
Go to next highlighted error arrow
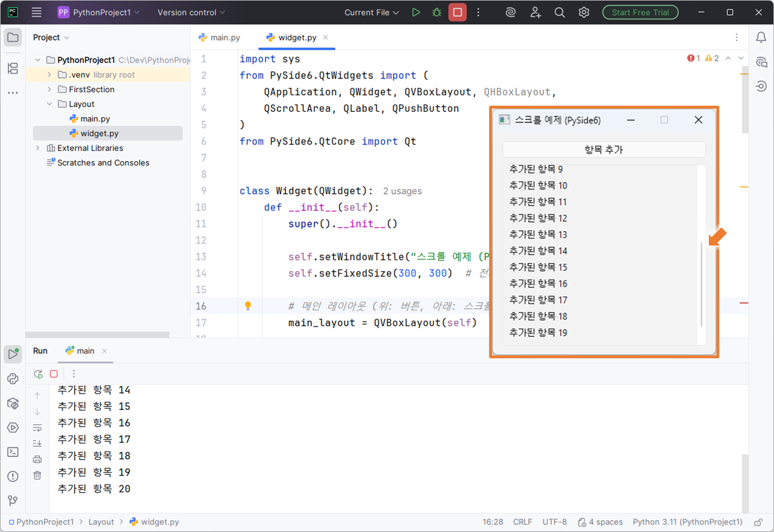coord(741,58)
